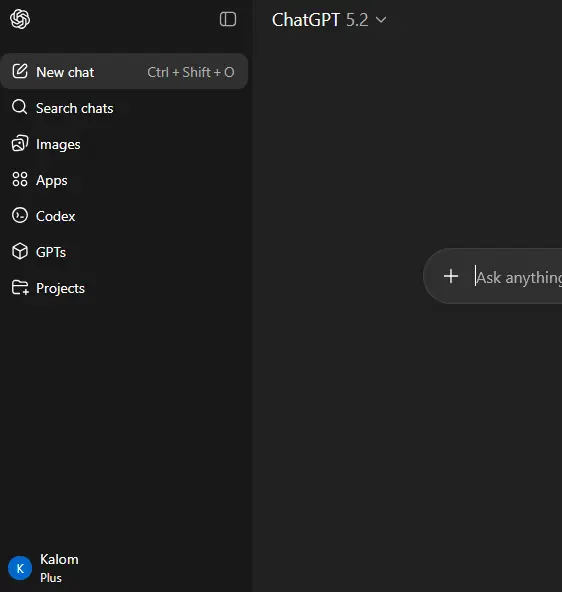562x592 pixels.
Task: Click the plus attach icon in prompt box
Action: pos(451,276)
